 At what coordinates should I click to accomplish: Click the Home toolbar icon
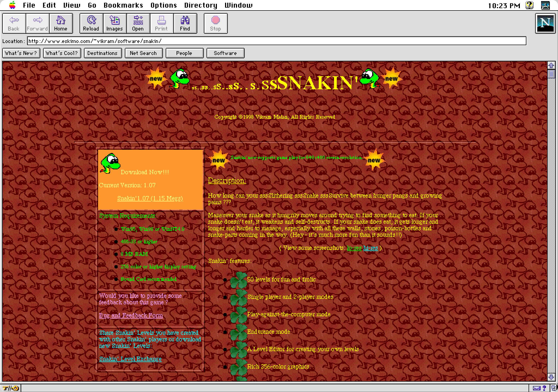coord(60,23)
